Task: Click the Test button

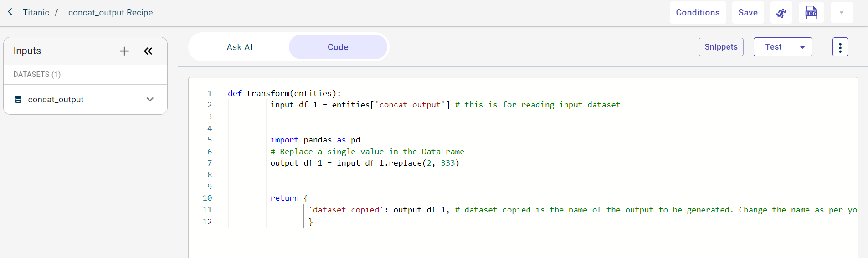Action: (x=773, y=47)
